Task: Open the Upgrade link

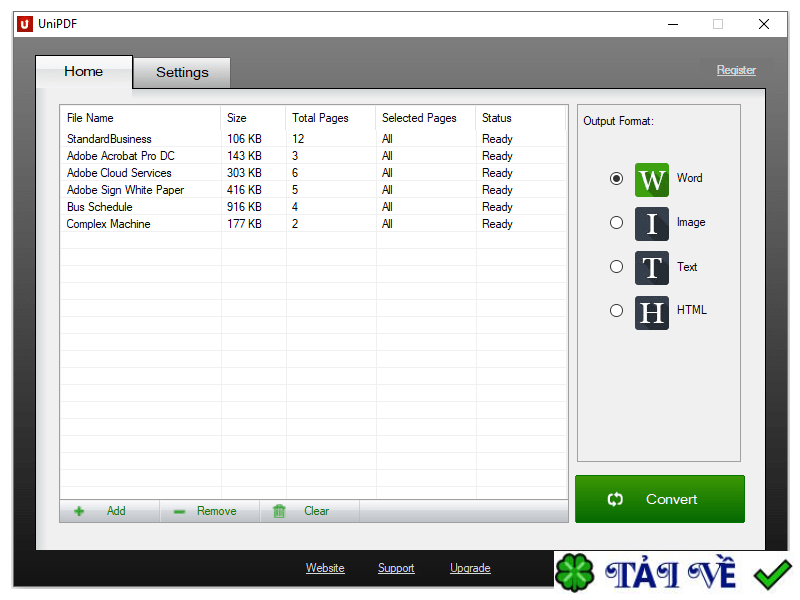Action: [470, 568]
